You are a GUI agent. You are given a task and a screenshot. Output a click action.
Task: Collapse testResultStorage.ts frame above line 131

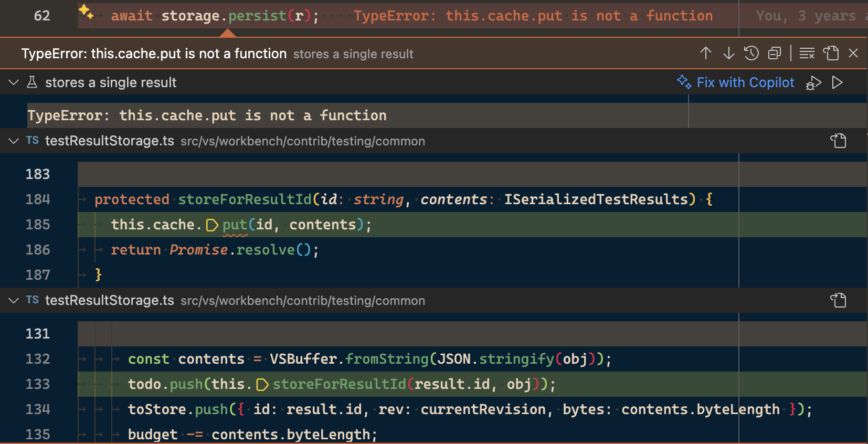click(14, 300)
